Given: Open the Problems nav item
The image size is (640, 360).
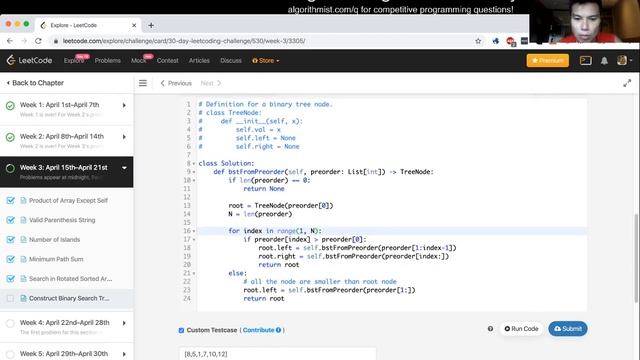Looking at the screenshot, I should coord(108,60).
